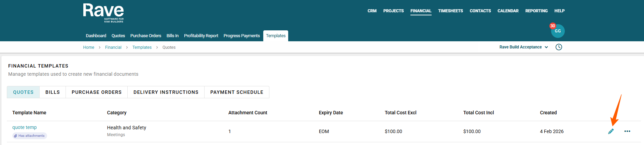
Task: Open the GG user avatar
Action: [558, 31]
